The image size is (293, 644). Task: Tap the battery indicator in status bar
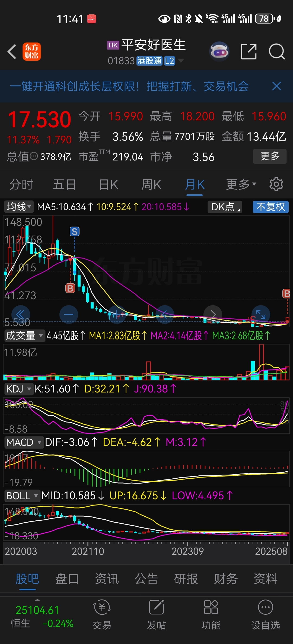point(265,19)
